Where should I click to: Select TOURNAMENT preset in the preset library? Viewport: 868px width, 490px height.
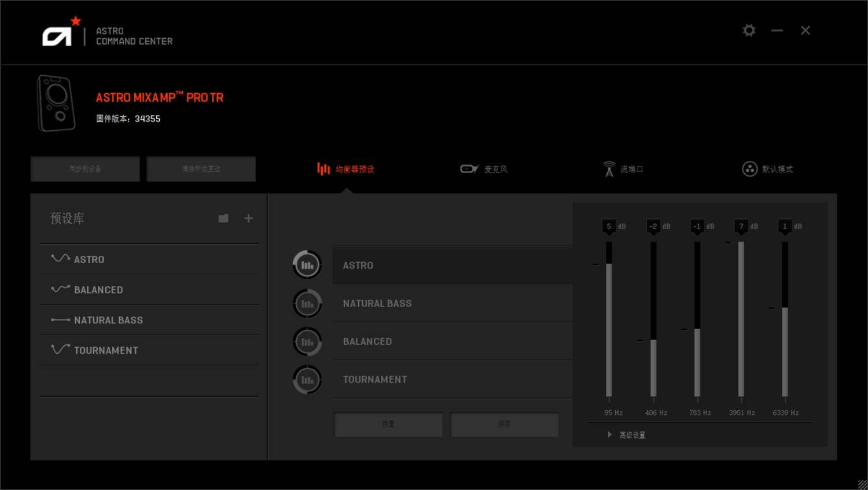105,350
